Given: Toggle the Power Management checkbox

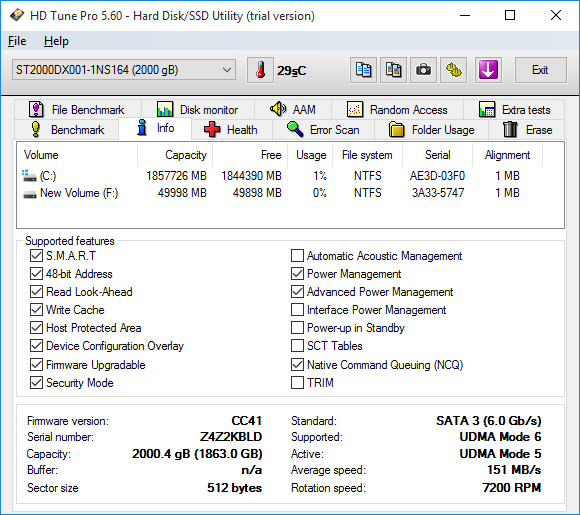Looking at the screenshot, I should tap(297, 273).
